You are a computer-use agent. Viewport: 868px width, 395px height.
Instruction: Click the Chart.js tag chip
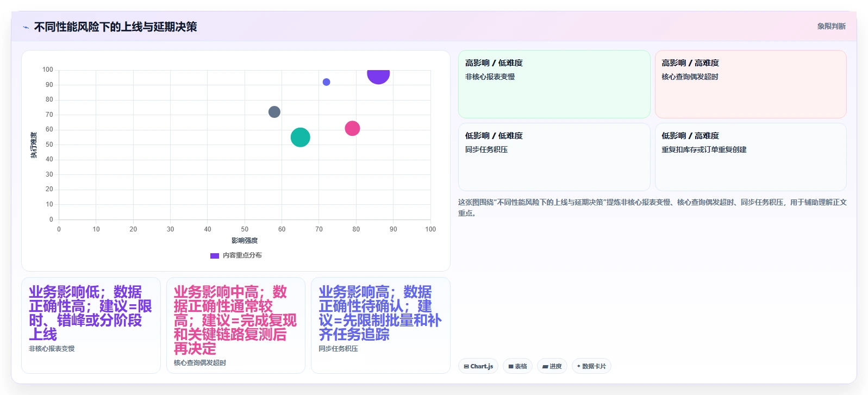pyautogui.click(x=478, y=366)
